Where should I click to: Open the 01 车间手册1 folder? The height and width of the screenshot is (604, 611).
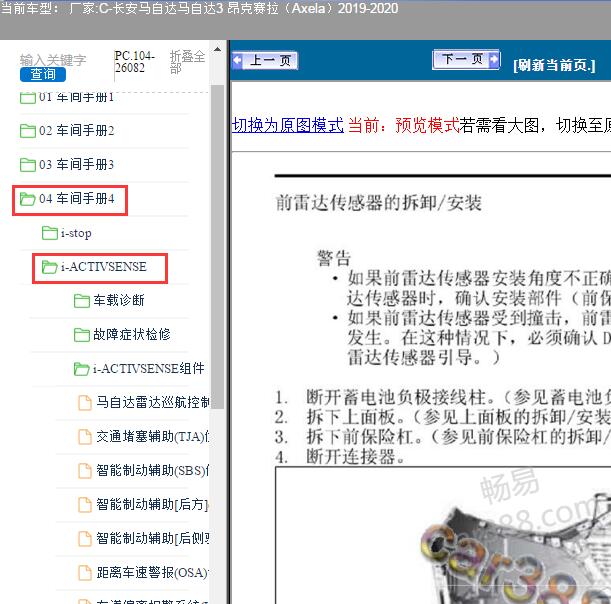click(67, 97)
